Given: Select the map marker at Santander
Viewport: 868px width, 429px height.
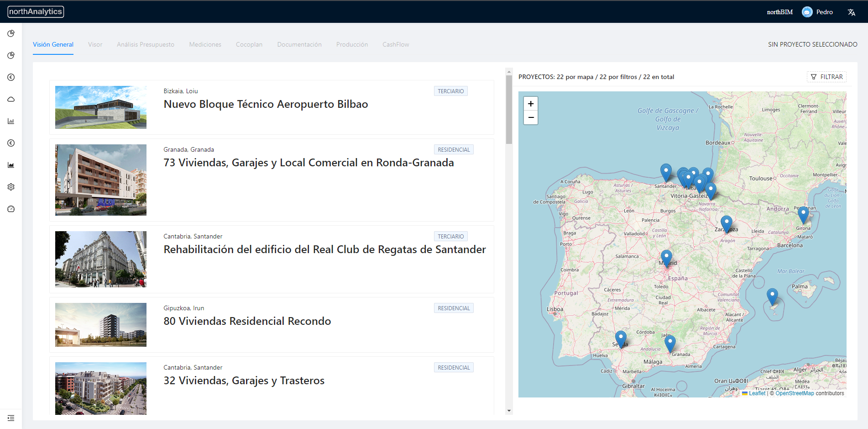Looking at the screenshot, I should 666,173.
